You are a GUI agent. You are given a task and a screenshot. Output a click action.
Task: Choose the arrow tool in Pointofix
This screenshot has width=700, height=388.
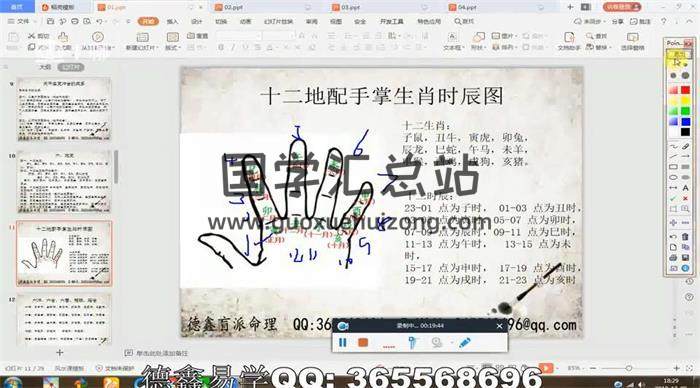[x=685, y=156]
